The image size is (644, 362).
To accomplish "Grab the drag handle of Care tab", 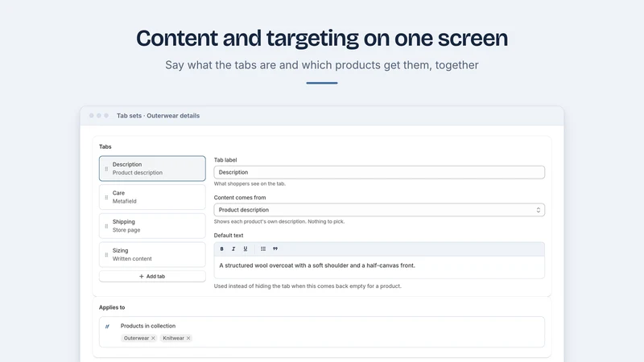I will click(106, 197).
